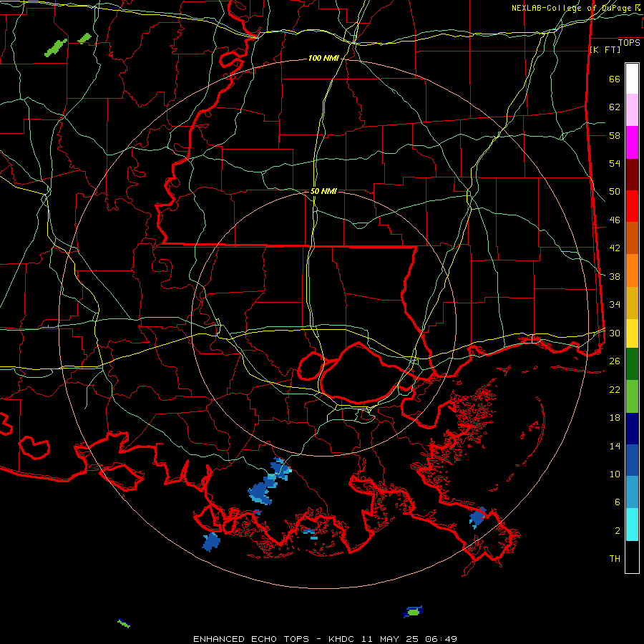This screenshot has width=644, height=644.
Task: Click the large blue echo cluster south of the radar center
Action: click(x=269, y=482)
